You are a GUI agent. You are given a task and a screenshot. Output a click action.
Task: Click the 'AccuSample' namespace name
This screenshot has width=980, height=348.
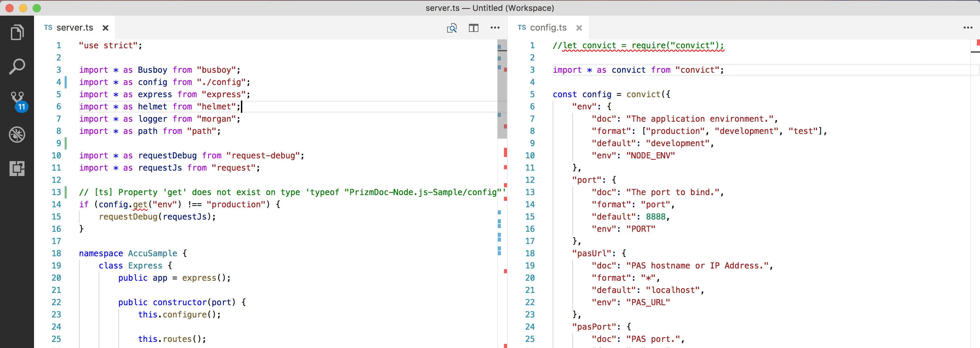152,254
